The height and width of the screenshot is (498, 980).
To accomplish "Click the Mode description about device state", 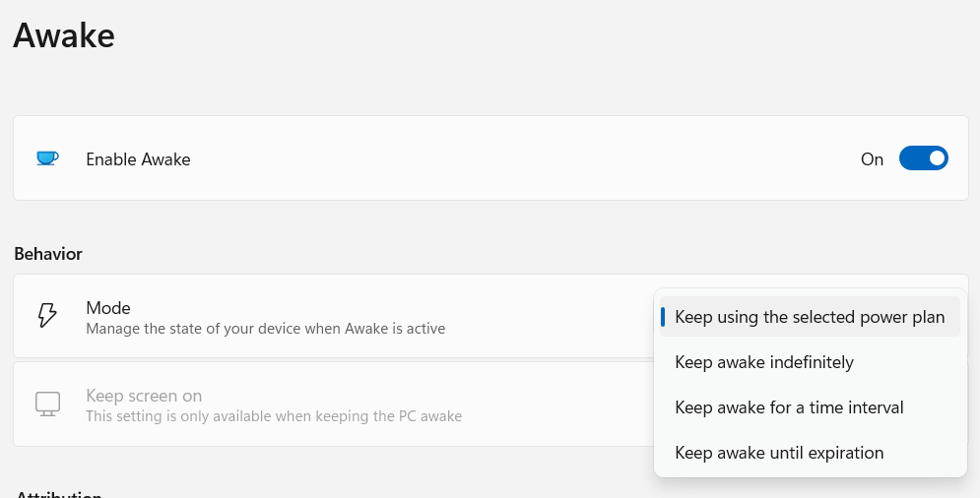I will coord(266,329).
